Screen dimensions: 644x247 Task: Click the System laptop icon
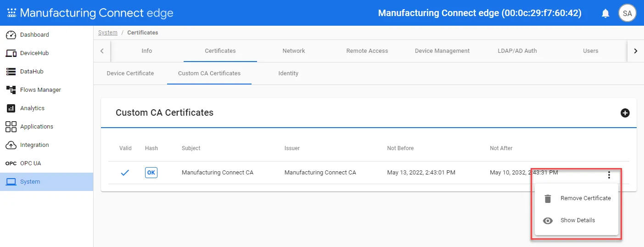click(11, 182)
